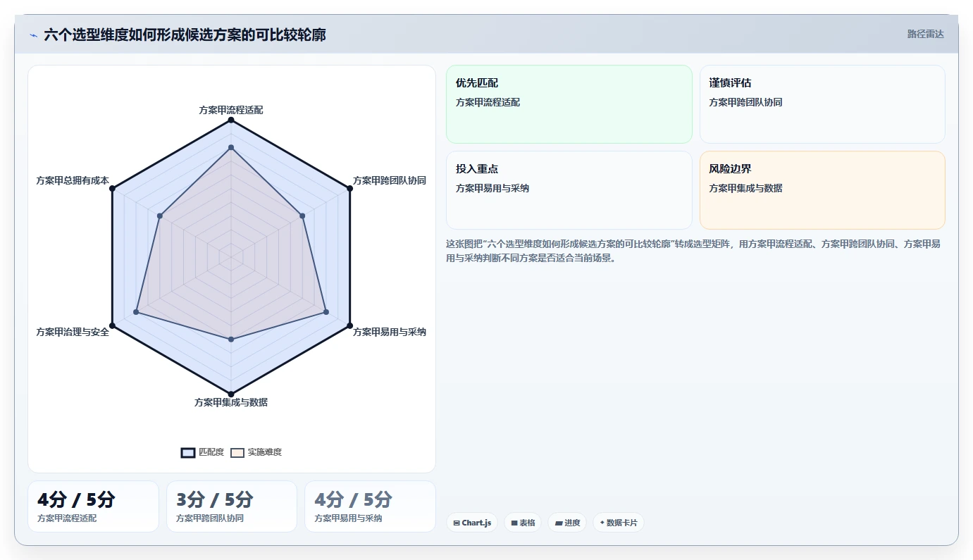The image size is (973, 560).
Task: Open the 风险边界 card
Action: click(x=822, y=190)
